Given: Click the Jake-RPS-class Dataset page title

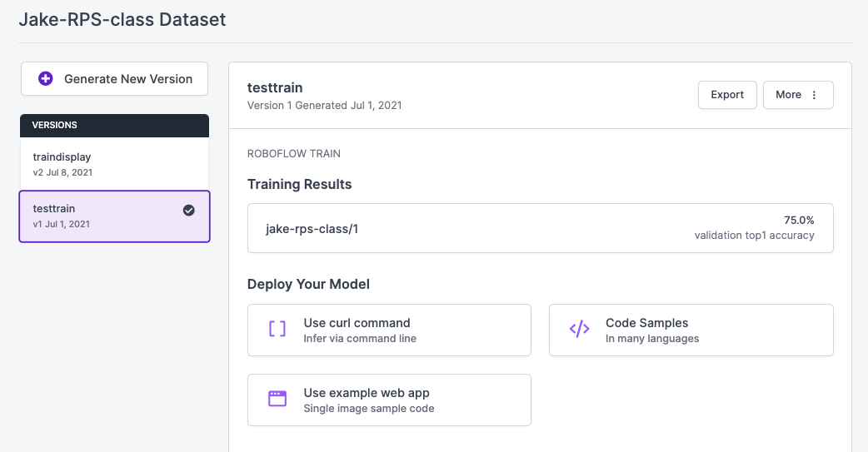Looking at the screenshot, I should [x=122, y=19].
